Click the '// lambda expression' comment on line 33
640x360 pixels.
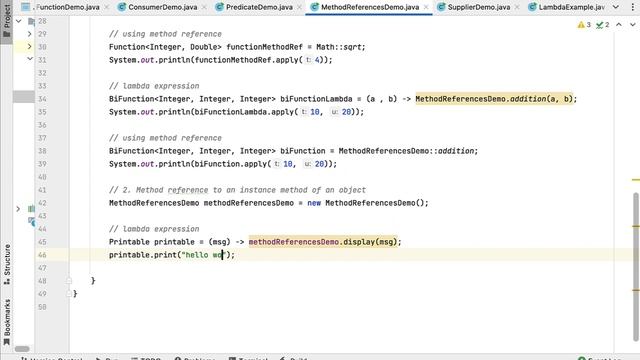click(154, 86)
